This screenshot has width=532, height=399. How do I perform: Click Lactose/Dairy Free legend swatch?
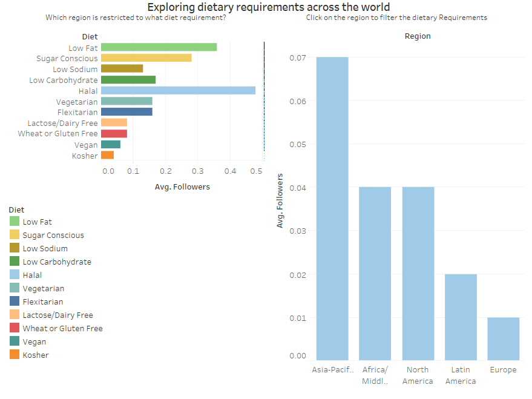click(x=15, y=314)
